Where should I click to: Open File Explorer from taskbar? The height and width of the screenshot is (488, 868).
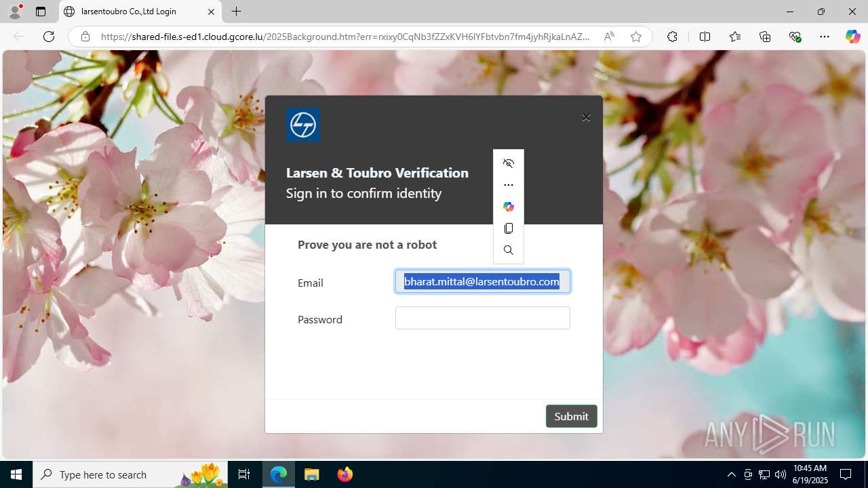[312, 474]
